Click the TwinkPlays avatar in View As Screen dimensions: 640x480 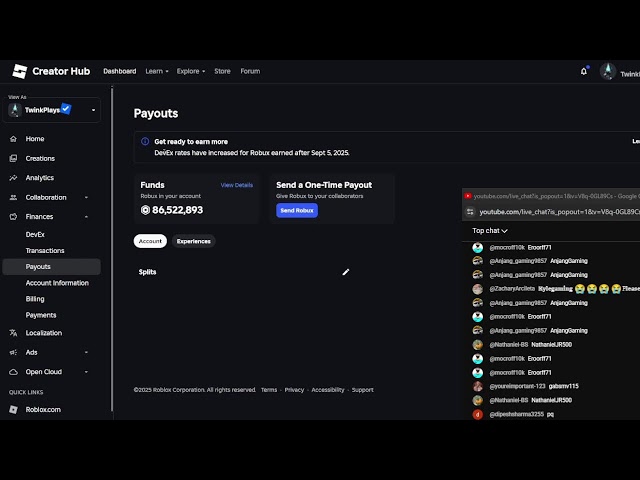pos(15,110)
